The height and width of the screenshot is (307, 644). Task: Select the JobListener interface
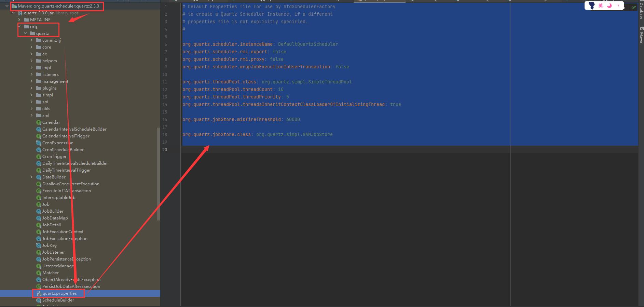(54, 252)
